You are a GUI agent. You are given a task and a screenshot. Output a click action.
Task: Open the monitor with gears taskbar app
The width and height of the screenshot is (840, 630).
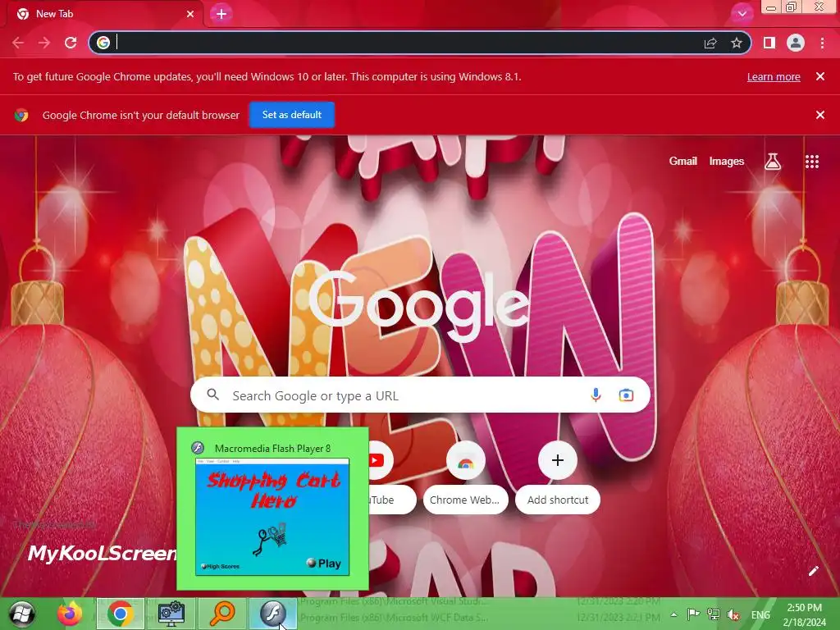(x=171, y=614)
